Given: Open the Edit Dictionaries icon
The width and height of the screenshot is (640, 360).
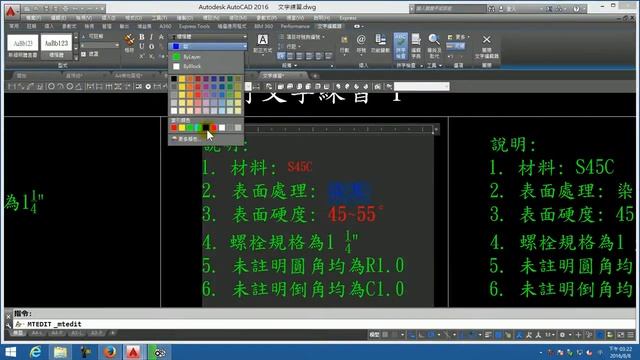Looking at the screenshot, I should [x=416, y=40].
